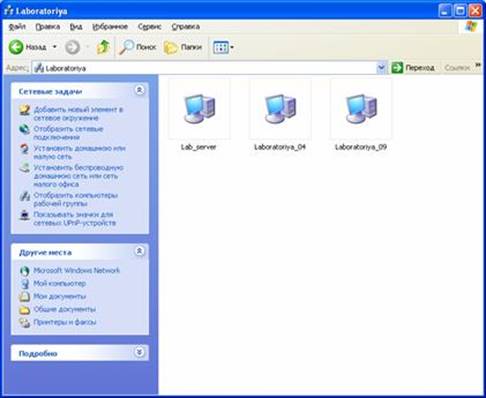Open the Избранное menu

tap(110, 27)
